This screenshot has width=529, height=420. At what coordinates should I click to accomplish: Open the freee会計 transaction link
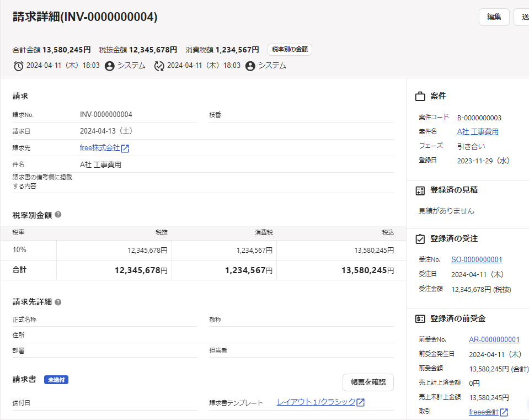(484, 412)
